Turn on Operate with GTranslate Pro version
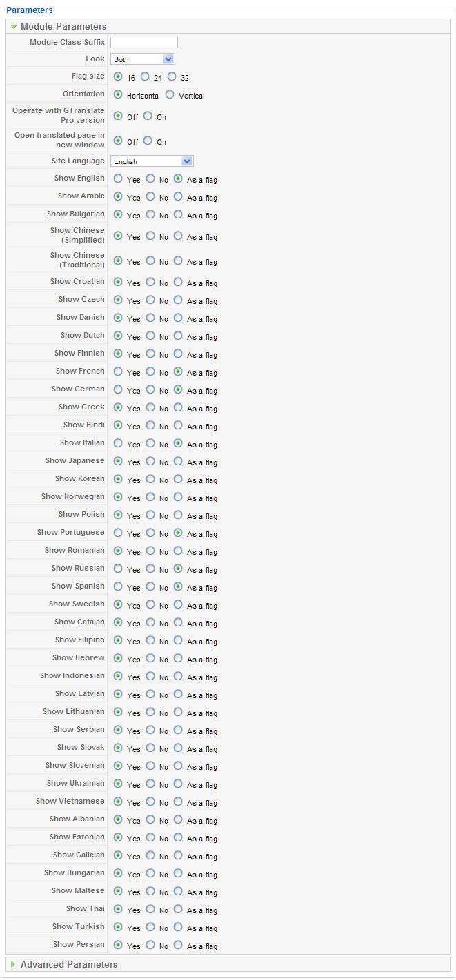The height and width of the screenshot is (980, 456). (x=148, y=116)
